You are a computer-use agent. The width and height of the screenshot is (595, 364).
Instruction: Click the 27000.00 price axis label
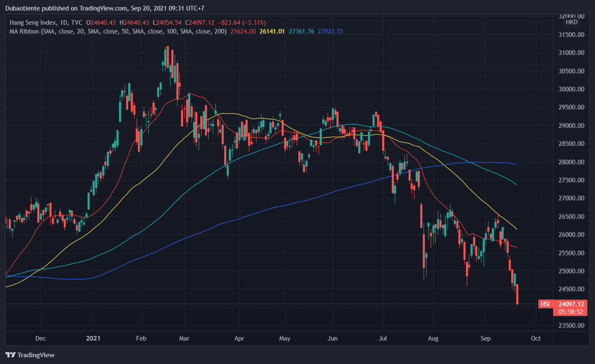tap(571, 198)
